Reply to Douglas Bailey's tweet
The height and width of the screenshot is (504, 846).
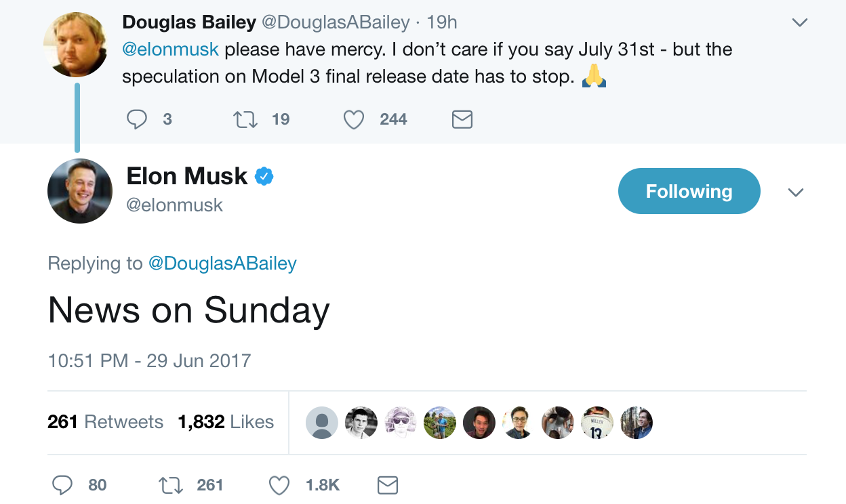point(138,120)
